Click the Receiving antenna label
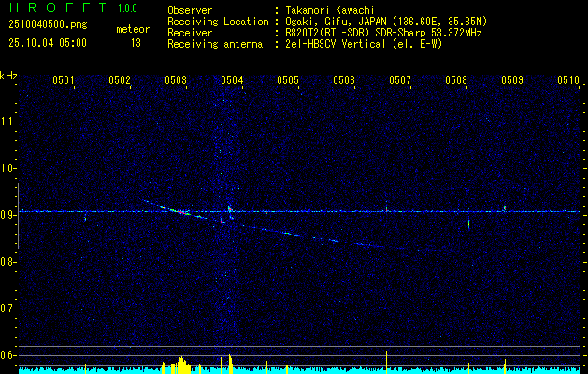Image resolution: width=588 pixels, height=374 pixels. point(215,44)
